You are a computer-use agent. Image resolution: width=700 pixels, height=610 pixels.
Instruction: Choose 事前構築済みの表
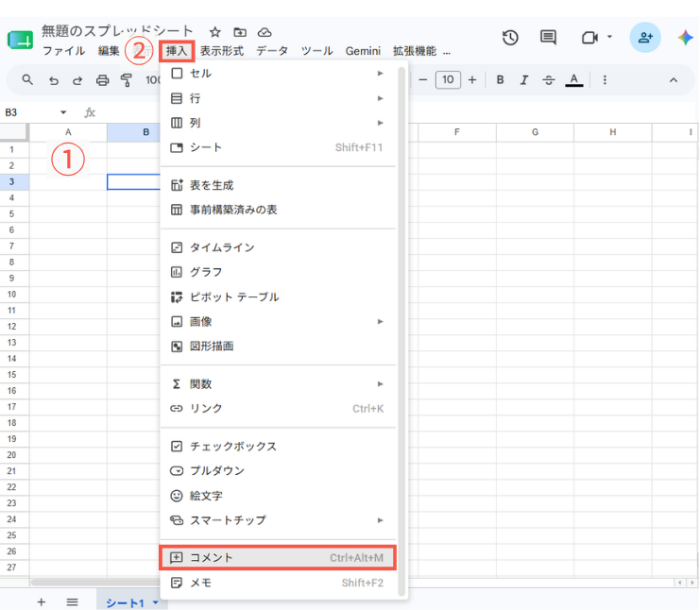tap(278, 210)
